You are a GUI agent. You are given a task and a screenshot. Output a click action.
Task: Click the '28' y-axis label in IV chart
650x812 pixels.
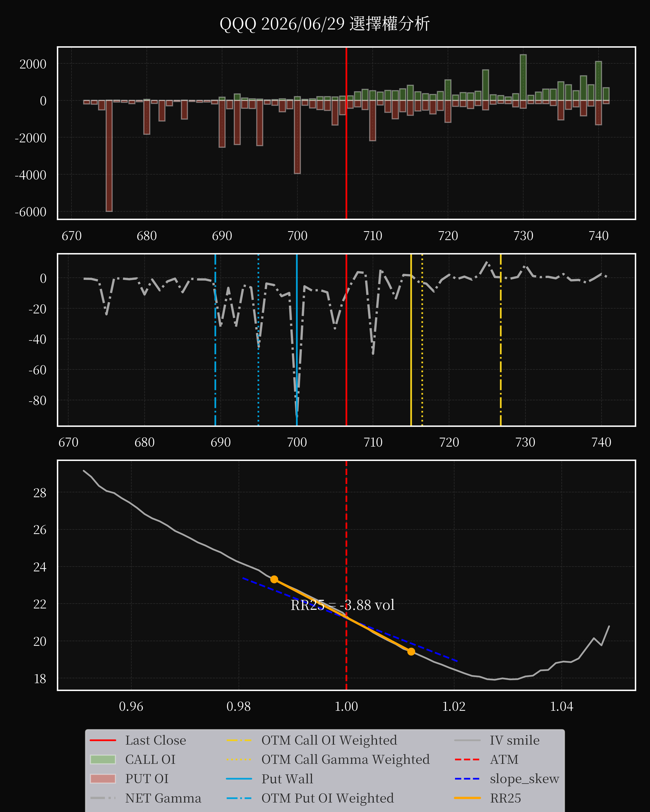40,493
